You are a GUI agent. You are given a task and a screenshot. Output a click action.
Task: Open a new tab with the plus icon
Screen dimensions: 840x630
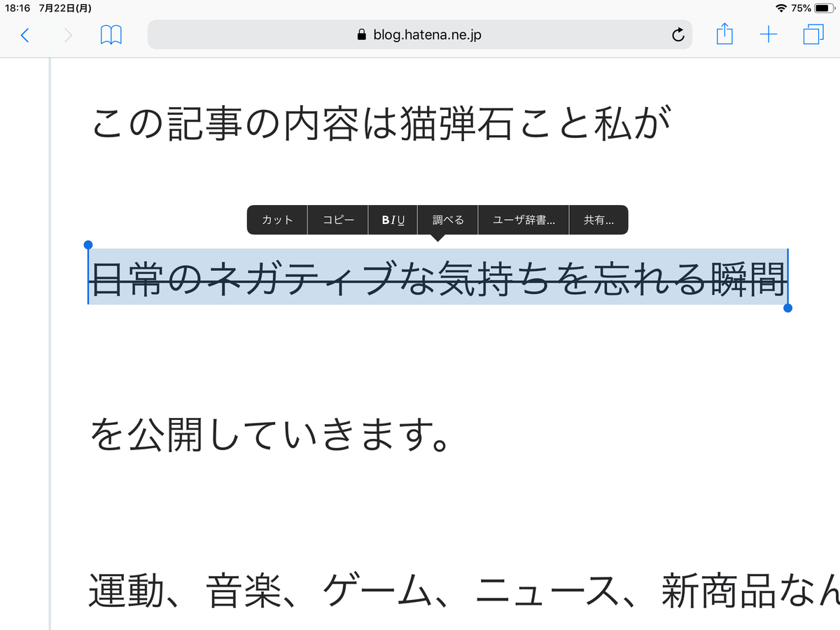[x=769, y=34]
